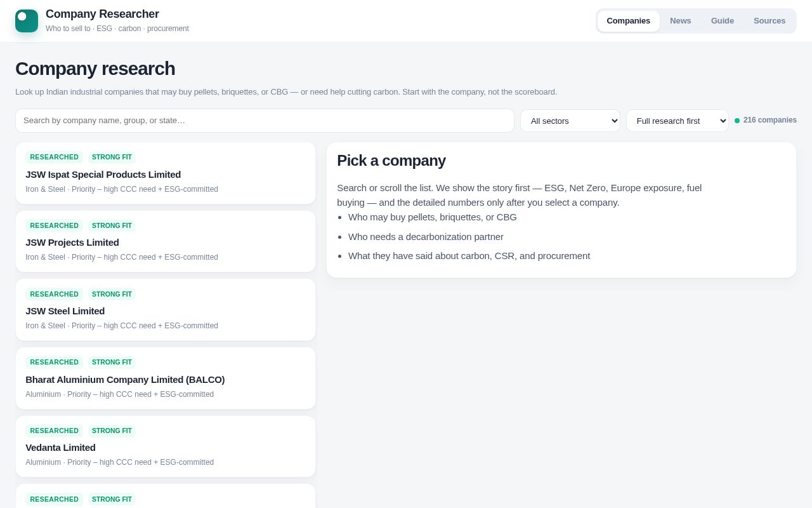Click STRONG FIT badge on JSW Projects Limited
The image size is (812, 508).
112,225
